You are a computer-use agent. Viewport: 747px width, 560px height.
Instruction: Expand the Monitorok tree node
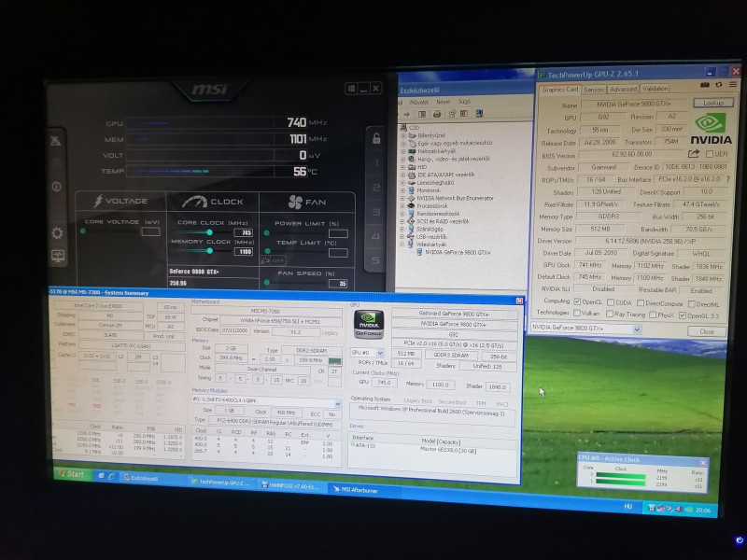click(403, 190)
